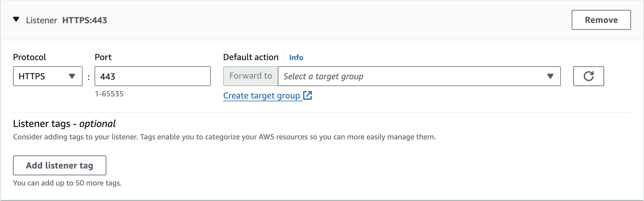This screenshot has width=644, height=201.
Task: Click the Listener tags - optional heading
Action: tap(64, 124)
